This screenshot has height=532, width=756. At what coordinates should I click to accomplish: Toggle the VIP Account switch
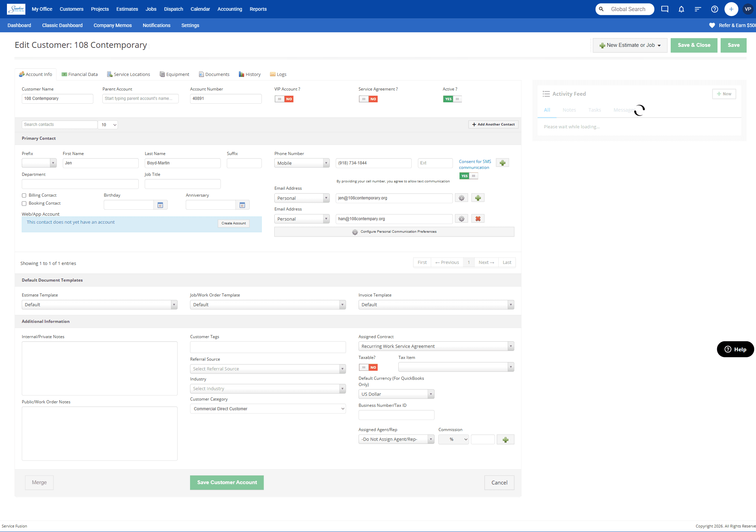[284, 99]
